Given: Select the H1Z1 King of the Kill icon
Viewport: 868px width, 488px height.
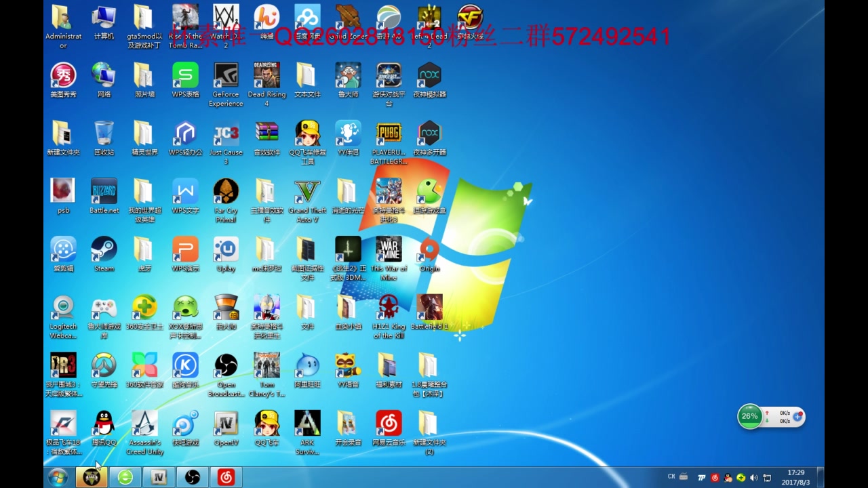Looking at the screenshot, I should tap(389, 317).
